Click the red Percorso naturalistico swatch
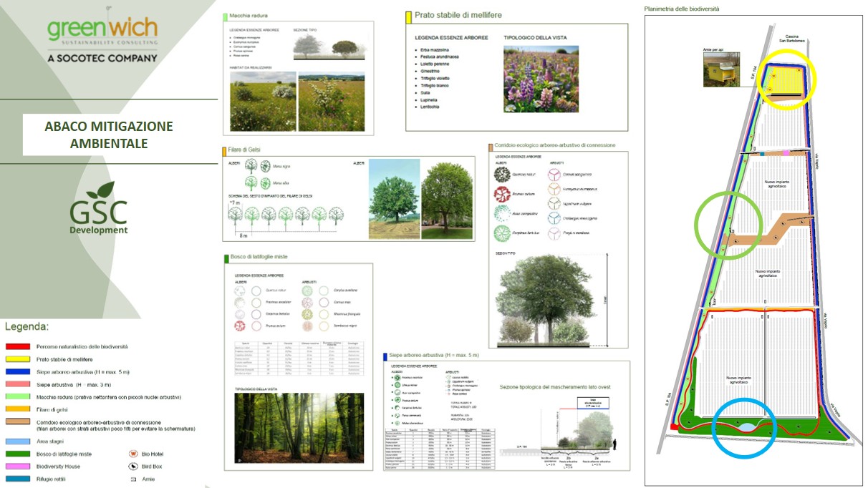 18,347
